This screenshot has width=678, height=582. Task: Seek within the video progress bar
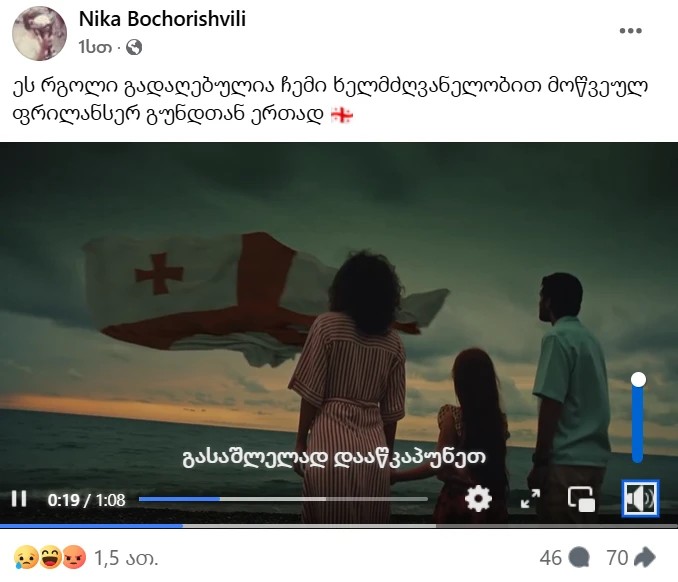(x=283, y=499)
